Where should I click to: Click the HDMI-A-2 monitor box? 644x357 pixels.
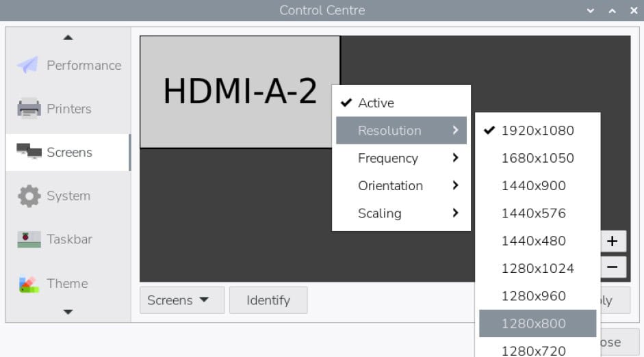tap(240, 92)
